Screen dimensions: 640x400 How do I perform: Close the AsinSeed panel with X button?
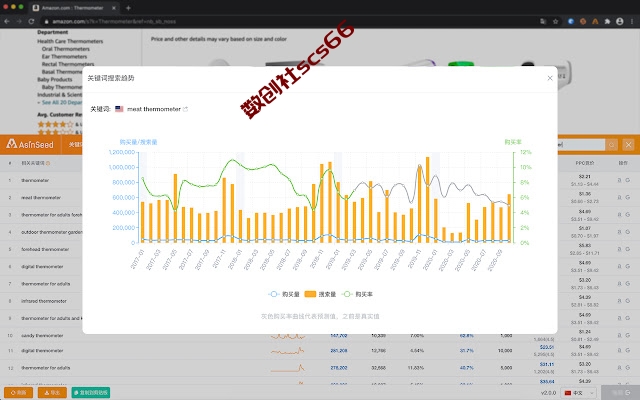click(628, 144)
